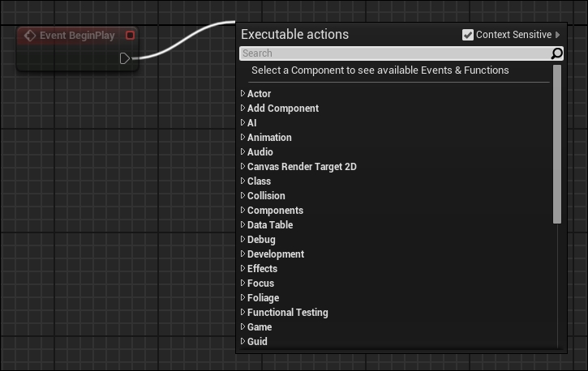Click the red delegate pin on BeginPlay
Viewport: 588px width, 371px height.
130,35
